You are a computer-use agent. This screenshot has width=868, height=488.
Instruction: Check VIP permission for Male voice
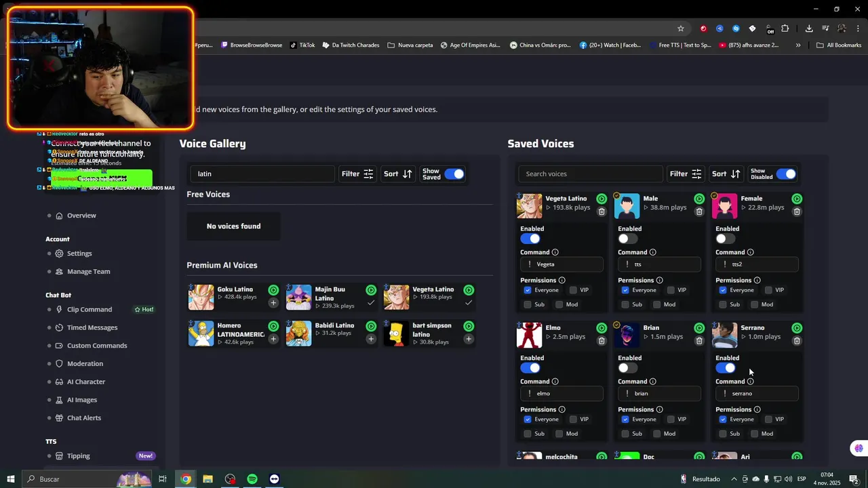pyautogui.click(x=671, y=290)
